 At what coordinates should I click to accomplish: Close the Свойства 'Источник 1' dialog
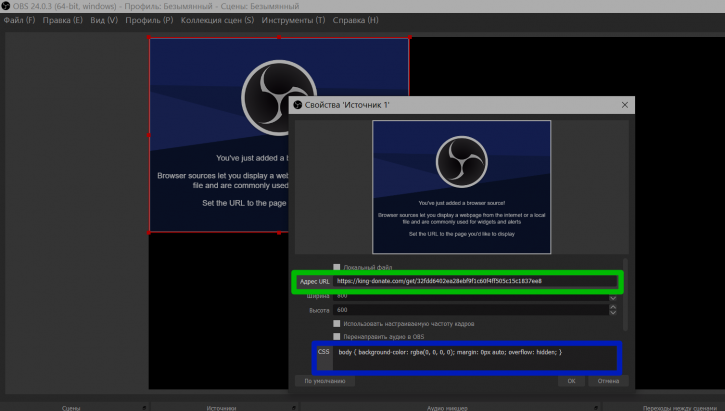tap(625, 105)
